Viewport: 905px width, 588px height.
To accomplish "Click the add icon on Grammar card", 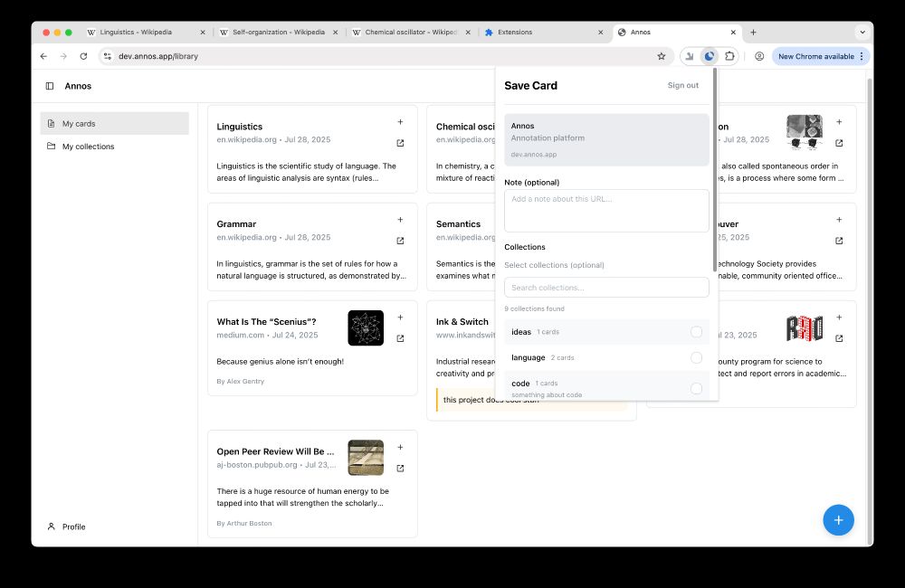I will 400,220.
